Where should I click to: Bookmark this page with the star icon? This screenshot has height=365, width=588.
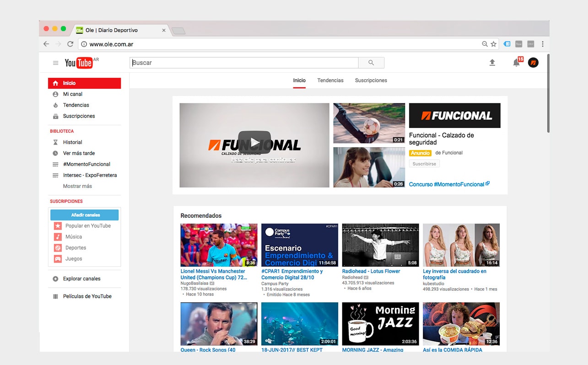pyautogui.click(x=494, y=44)
